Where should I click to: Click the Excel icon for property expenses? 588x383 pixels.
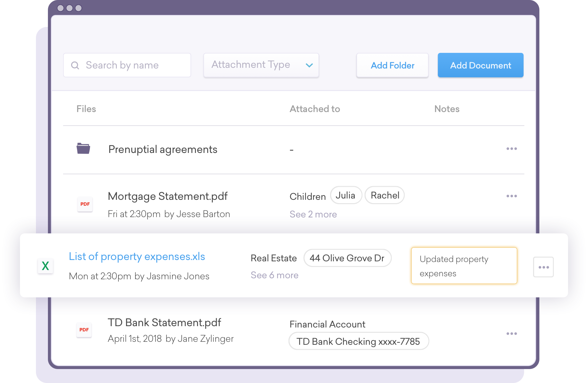tap(46, 266)
